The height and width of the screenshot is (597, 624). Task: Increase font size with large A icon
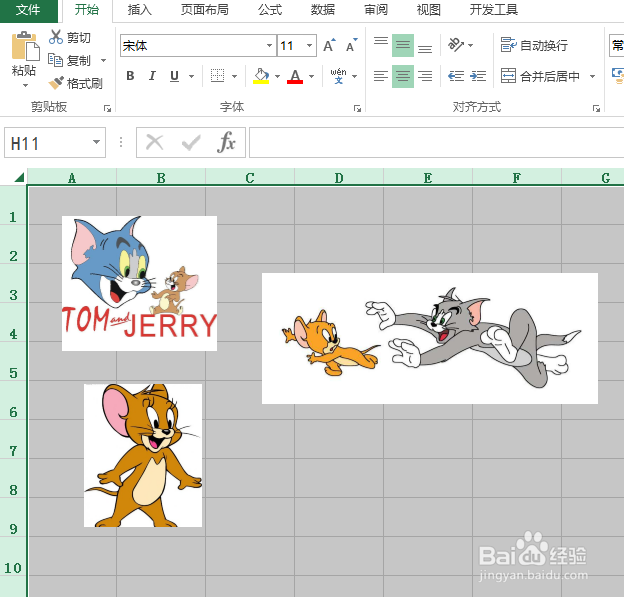(329, 46)
